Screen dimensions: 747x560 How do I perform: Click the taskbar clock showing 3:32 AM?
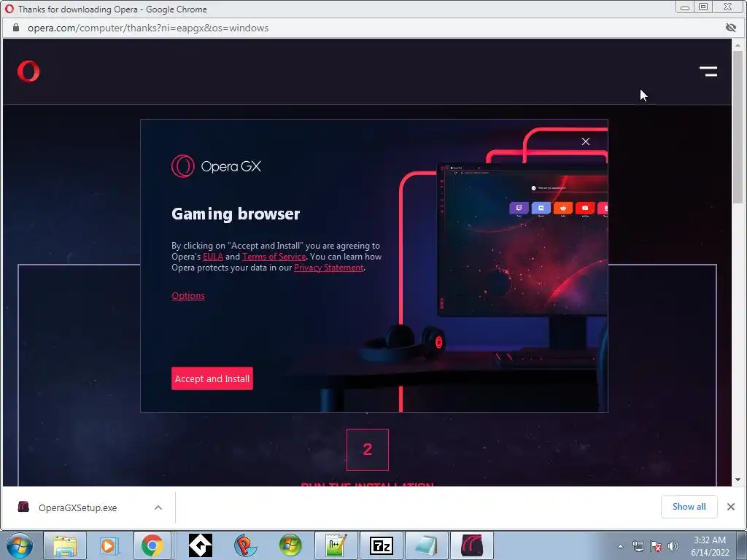pos(710,546)
